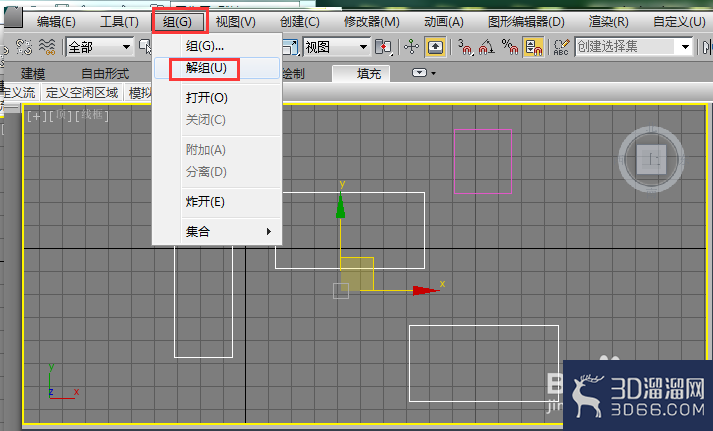Toggle the Keyboard Shortcut Override button
713x431 pixels.
435,46
